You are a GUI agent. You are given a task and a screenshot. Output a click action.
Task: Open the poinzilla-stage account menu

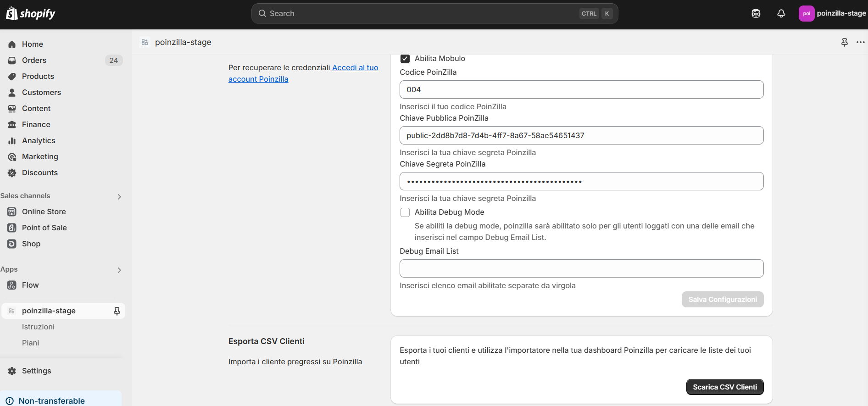pyautogui.click(x=833, y=13)
